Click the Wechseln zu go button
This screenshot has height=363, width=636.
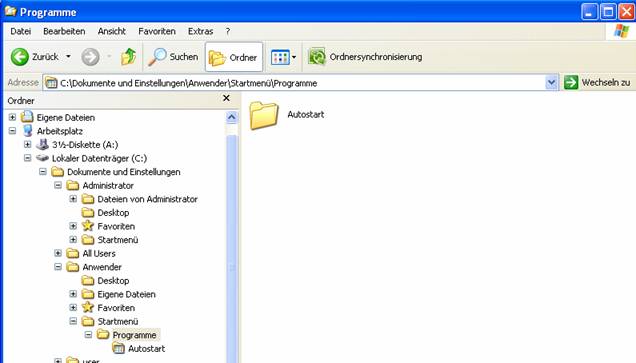tap(597, 82)
